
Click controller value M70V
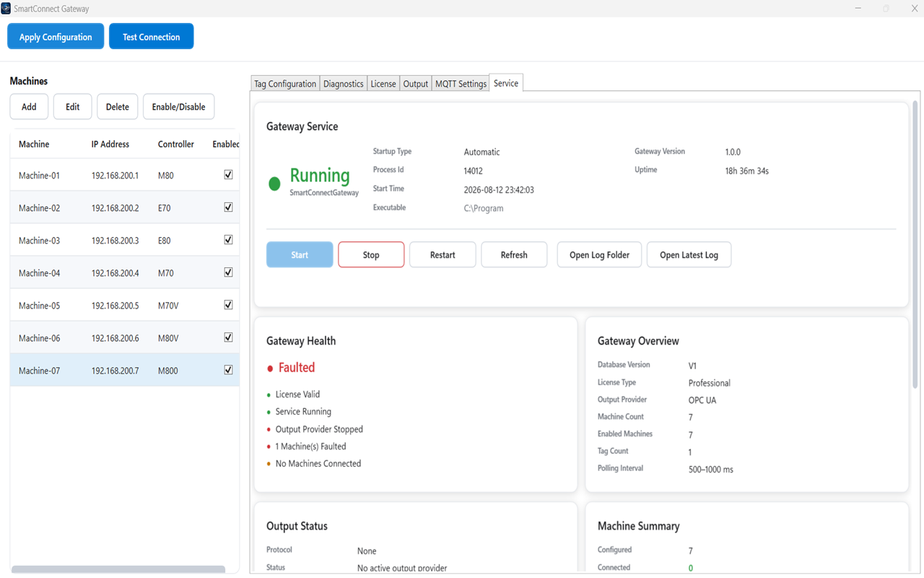pyautogui.click(x=168, y=306)
